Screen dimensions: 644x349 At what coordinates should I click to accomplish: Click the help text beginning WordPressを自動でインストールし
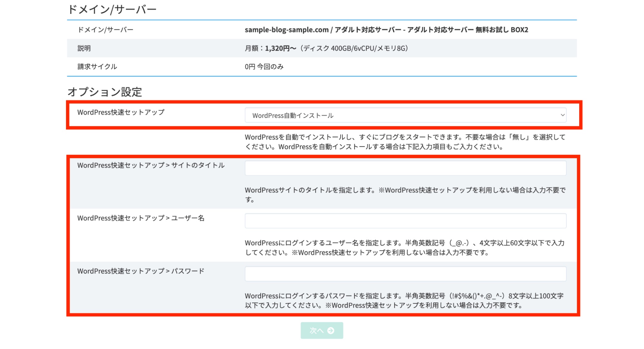[x=405, y=142]
